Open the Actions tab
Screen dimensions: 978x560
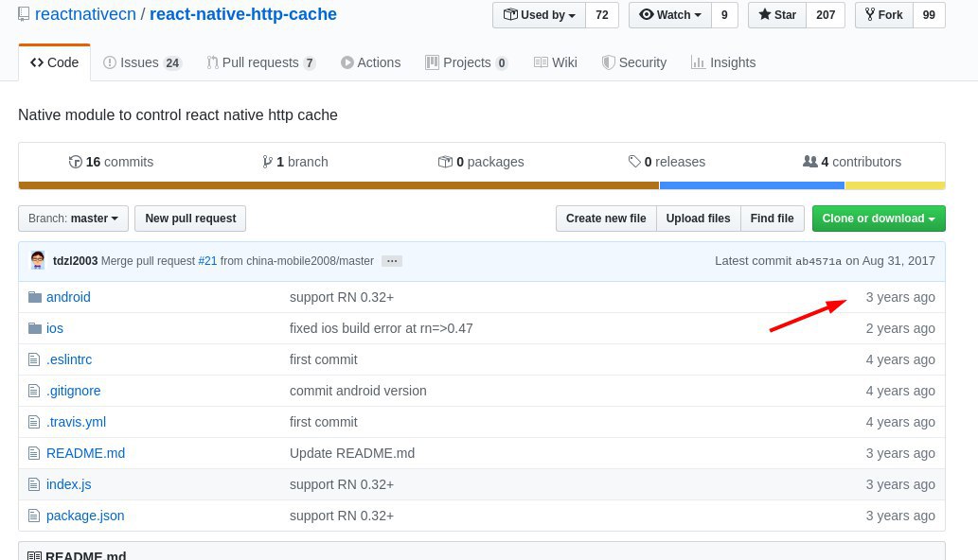370,62
